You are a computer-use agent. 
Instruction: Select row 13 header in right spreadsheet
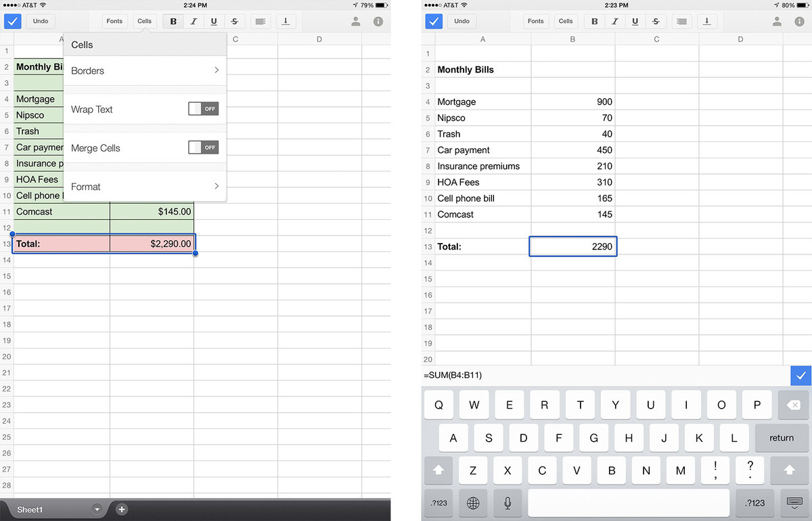point(428,246)
